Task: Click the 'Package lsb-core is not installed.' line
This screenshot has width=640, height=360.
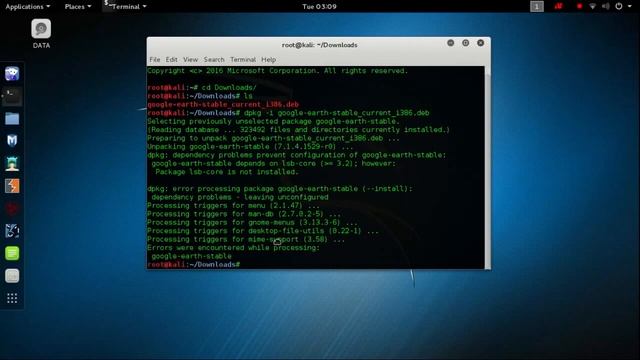Action: 227,172
